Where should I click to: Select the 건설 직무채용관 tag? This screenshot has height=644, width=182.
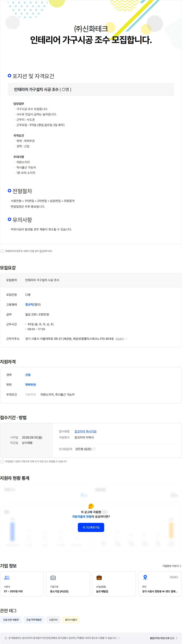tap(34, 620)
